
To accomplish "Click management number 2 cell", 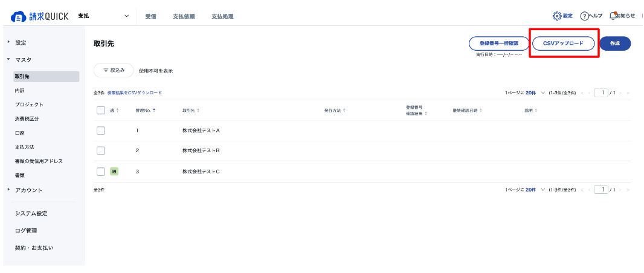I will tap(137, 150).
